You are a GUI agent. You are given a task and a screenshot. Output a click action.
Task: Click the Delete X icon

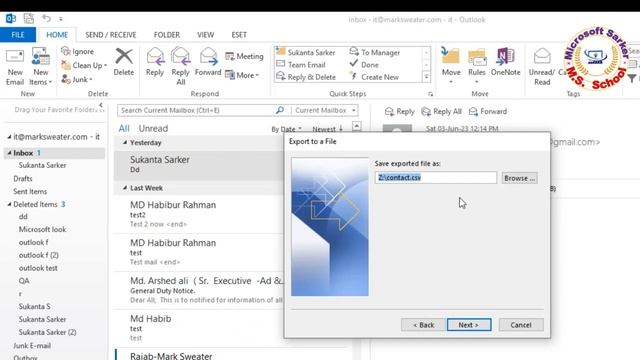pos(124,56)
